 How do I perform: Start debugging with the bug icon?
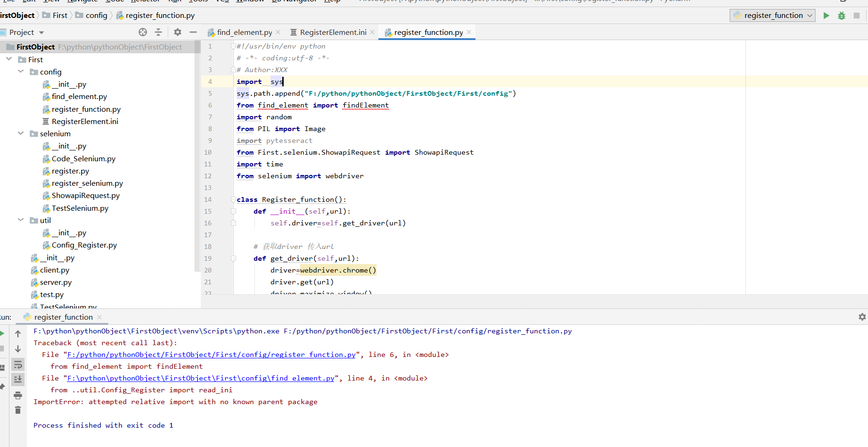[842, 16]
